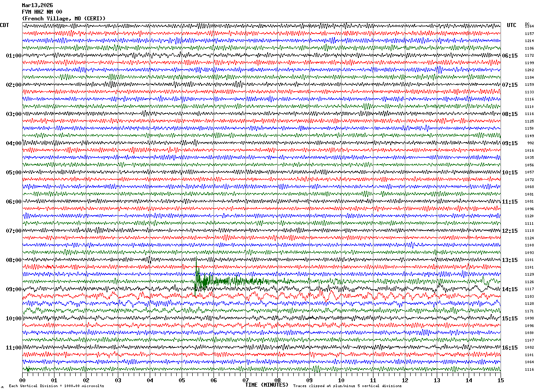Click the 10:15 UTC time label
The height and width of the screenshot is (392, 536).
(510, 173)
